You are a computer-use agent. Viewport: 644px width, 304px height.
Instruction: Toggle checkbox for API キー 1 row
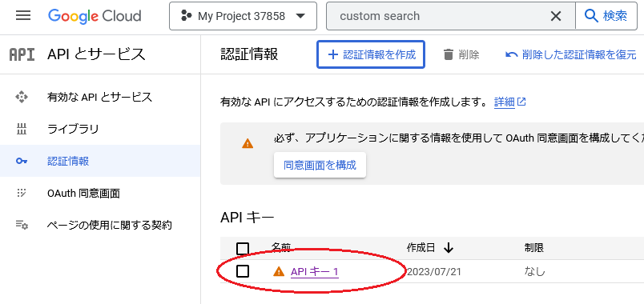[243, 271]
